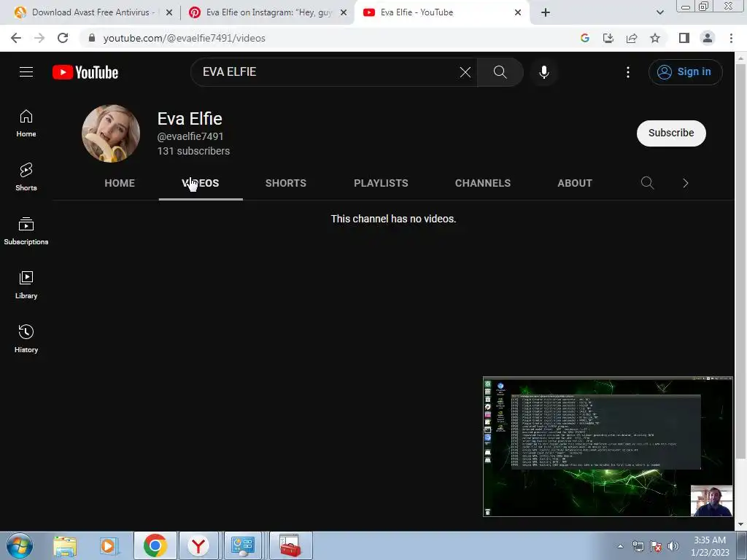Open Subscriptions in the sidebar

click(26, 231)
